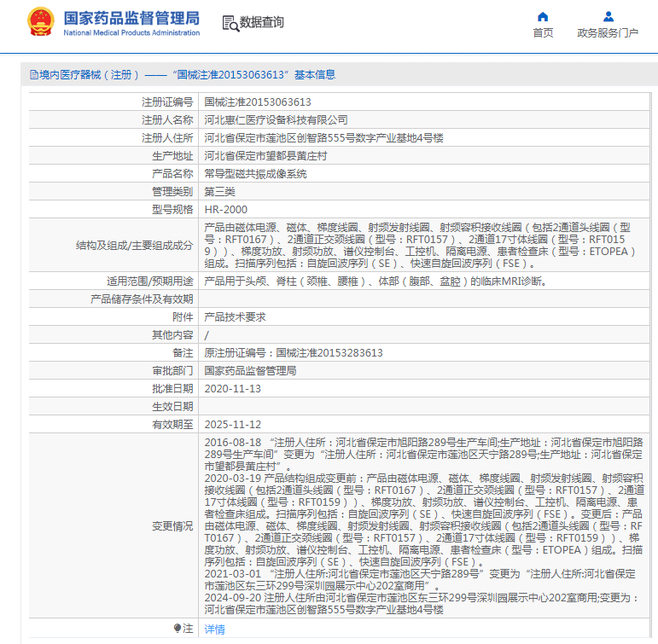Screen dimensions: 658x644
Task: Open the 详情 details link
Action: click(214, 629)
